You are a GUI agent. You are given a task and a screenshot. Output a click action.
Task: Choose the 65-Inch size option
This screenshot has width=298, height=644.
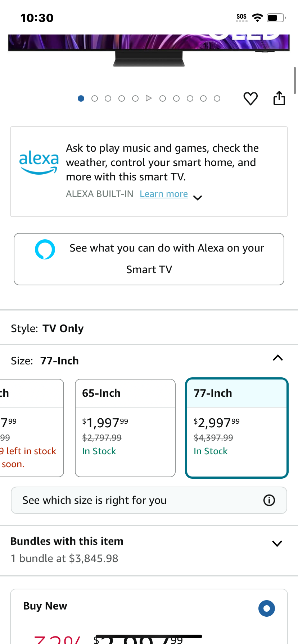125,428
